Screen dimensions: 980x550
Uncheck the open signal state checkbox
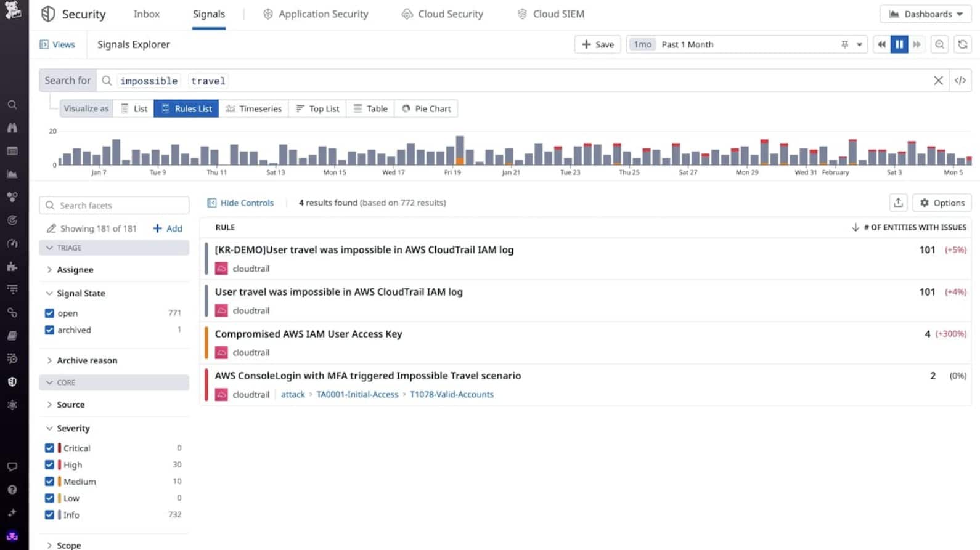(x=49, y=313)
